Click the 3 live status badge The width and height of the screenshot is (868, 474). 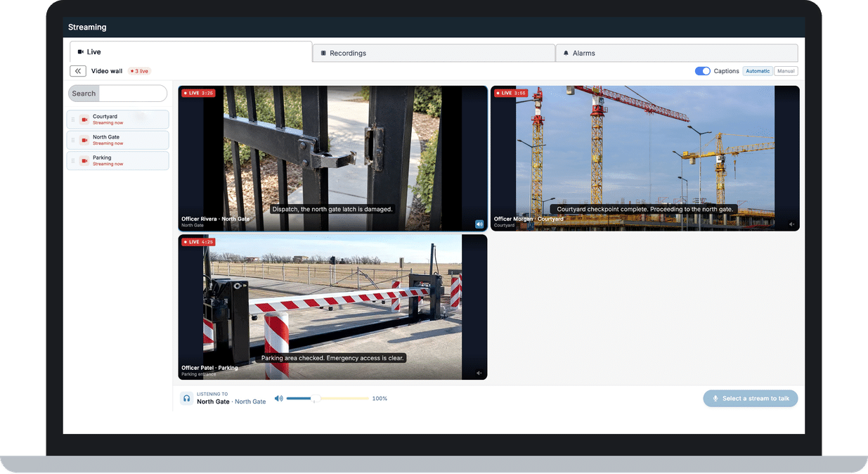[x=140, y=71]
